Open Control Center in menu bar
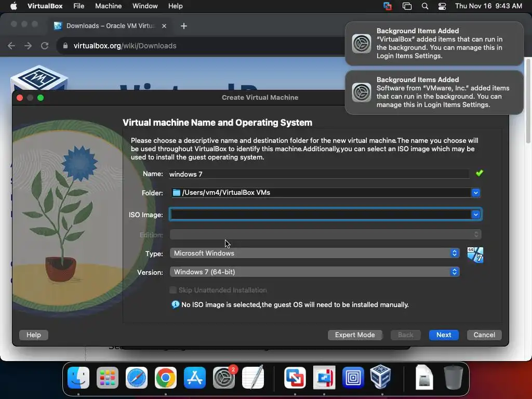532x399 pixels. pos(442,6)
